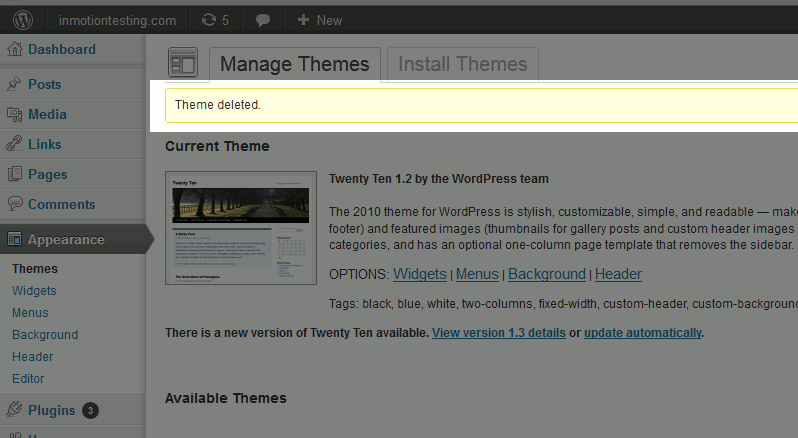Open Background in Appearance submenu
Viewport: 798px width, 438px height.
[x=45, y=335]
